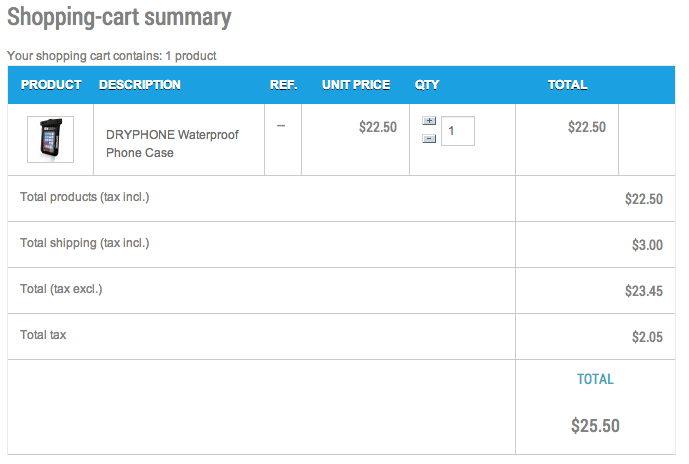Click the Total products (tax incl.) label

click(x=85, y=197)
